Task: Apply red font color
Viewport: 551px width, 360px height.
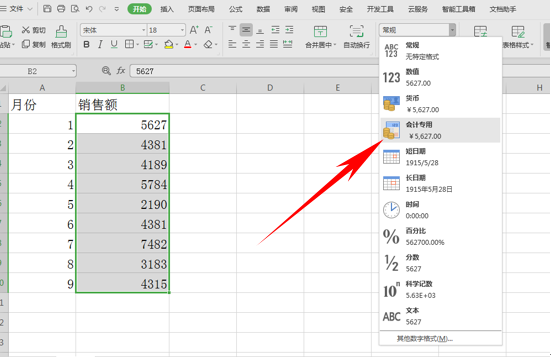Action: pyautogui.click(x=188, y=44)
